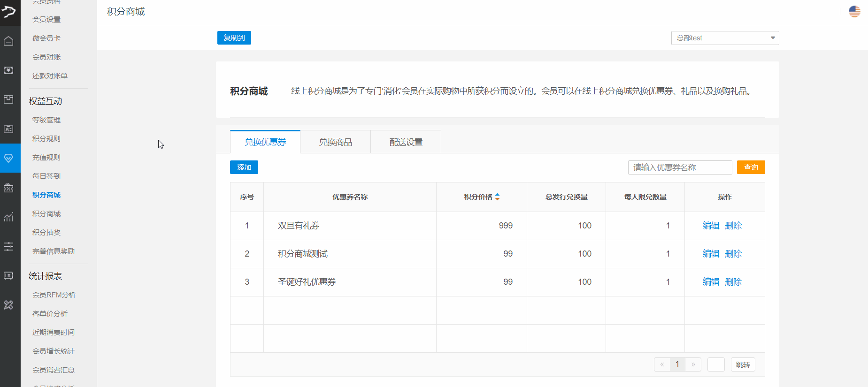Viewport: 868px width, 387px height.
Task: Click the yen cash icon in sidebar
Action: pyautogui.click(x=8, y=70)
